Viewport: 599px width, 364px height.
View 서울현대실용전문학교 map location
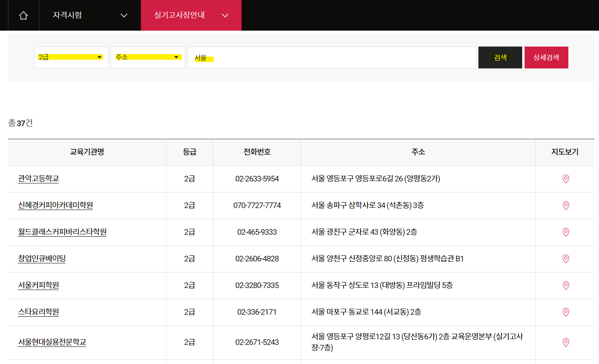566,342
